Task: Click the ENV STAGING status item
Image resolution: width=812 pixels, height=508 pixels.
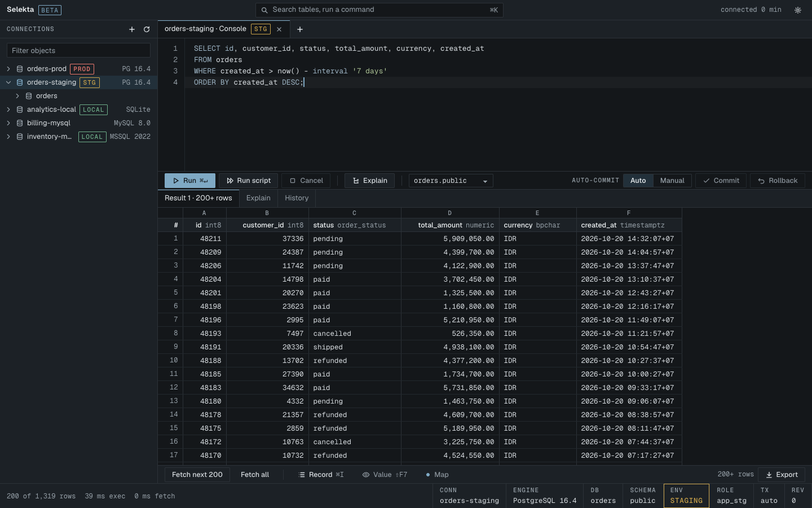Action: pos(686,496)
